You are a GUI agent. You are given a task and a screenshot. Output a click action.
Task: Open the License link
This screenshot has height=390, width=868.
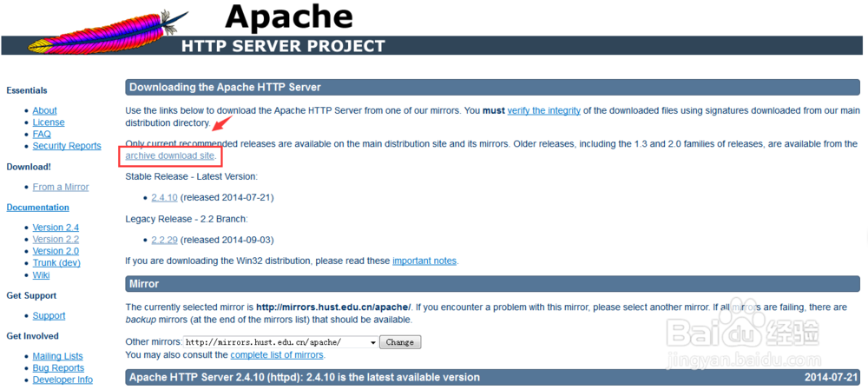(48, 122)
